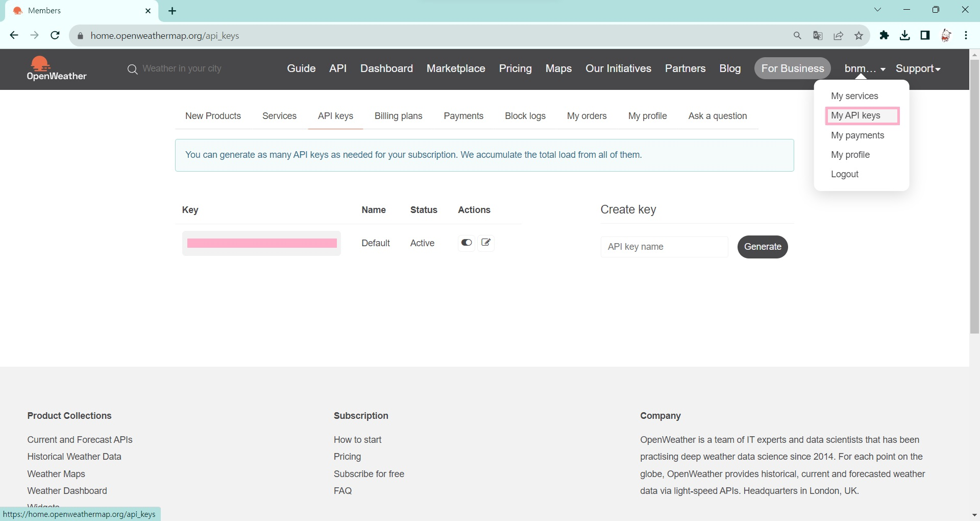Edit the Default API key name

click(x=486, y=243)
